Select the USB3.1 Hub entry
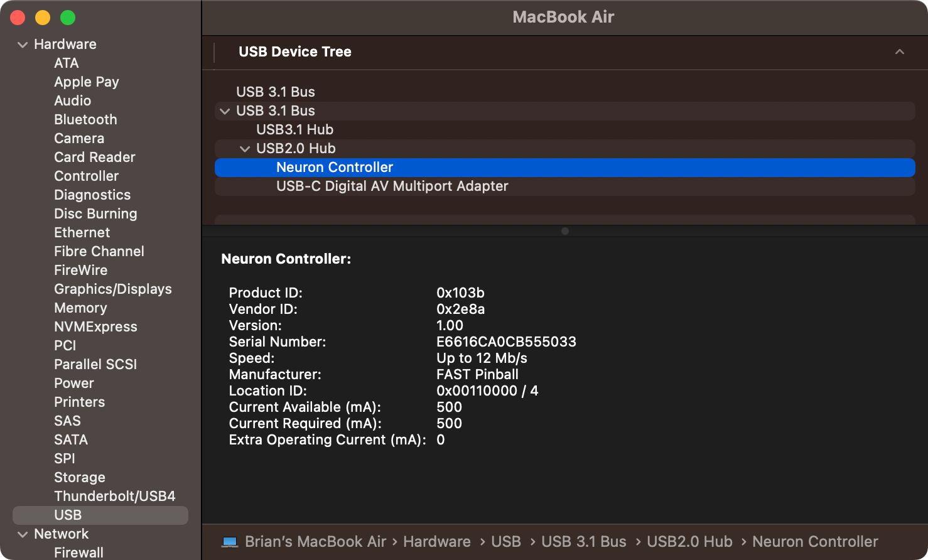 coord(565,130)
